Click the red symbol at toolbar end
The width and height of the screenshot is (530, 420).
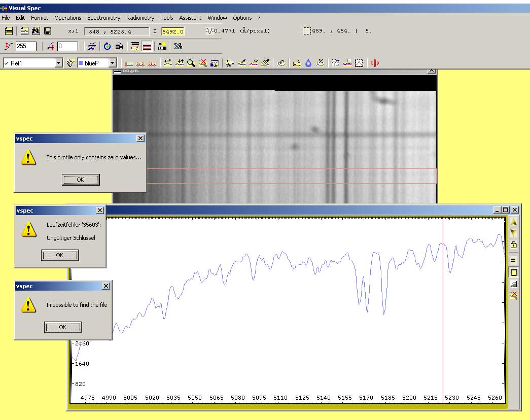click(375, 63)
